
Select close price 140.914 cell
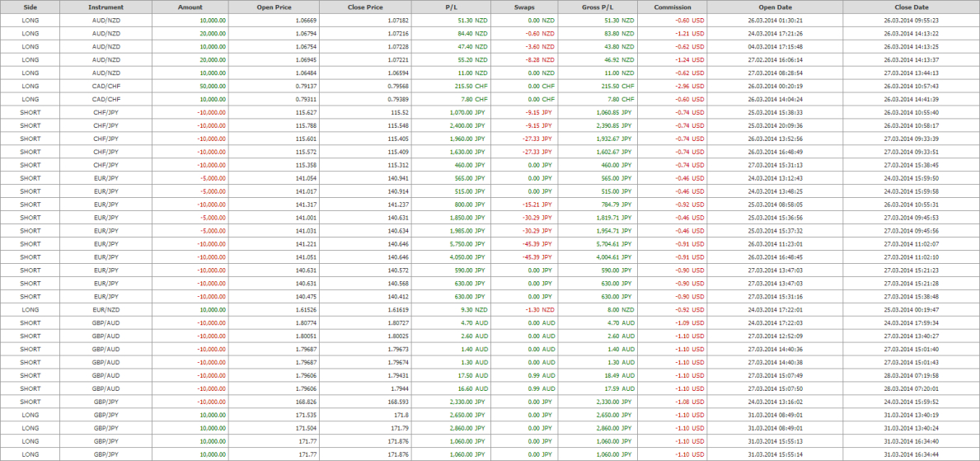point(365,191)
